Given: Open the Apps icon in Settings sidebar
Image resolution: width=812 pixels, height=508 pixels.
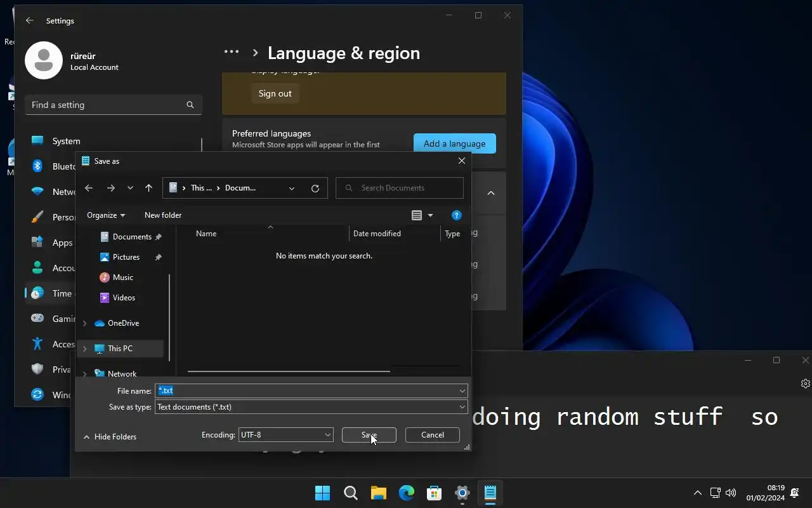Looking at the screenshot, I should (x=37, y=243).
